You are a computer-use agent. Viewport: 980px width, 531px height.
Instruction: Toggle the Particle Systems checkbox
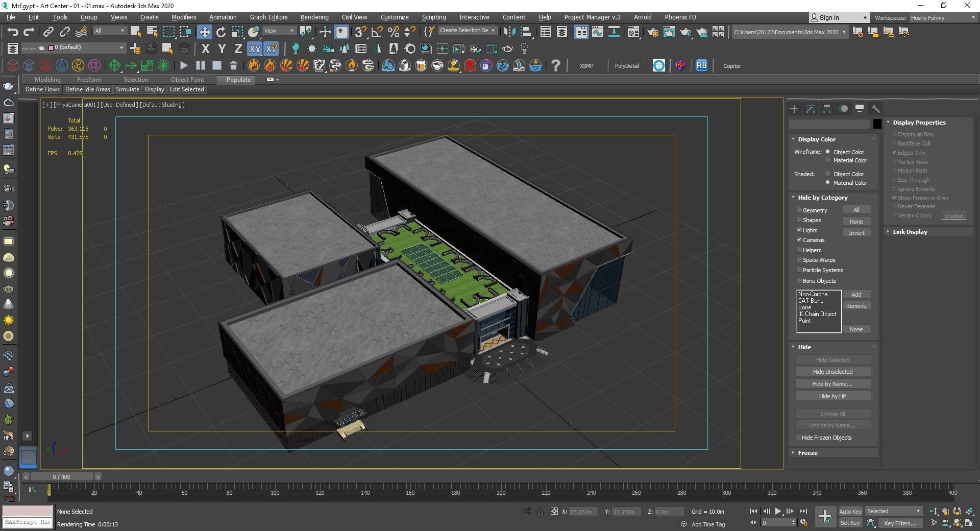(x=799, y=270)
